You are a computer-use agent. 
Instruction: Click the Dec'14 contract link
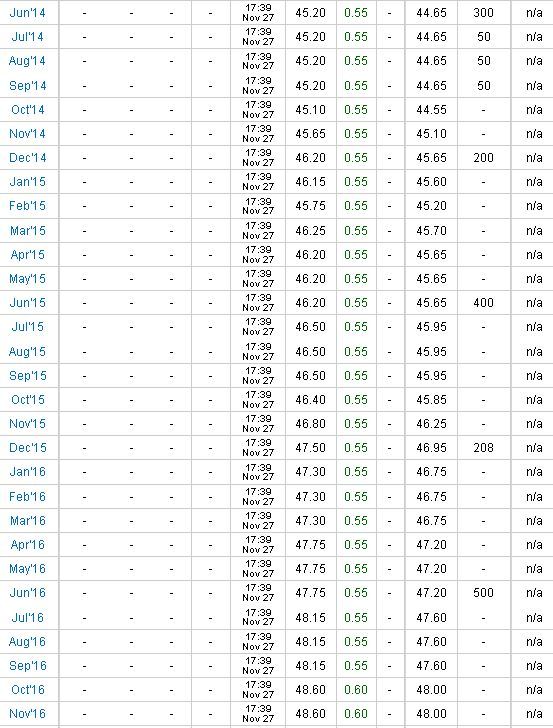tap(27, 158)
